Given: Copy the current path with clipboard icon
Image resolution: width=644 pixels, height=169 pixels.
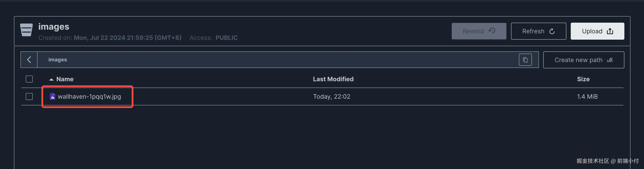Looking at the screenshot, I should pyautogui.click(x=525, y=60).
